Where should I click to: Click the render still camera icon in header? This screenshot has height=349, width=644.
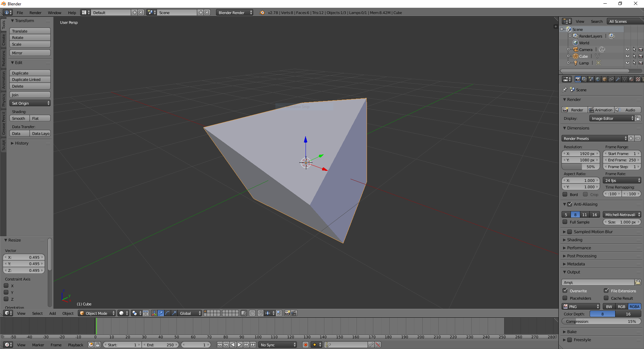click(287, 313)
